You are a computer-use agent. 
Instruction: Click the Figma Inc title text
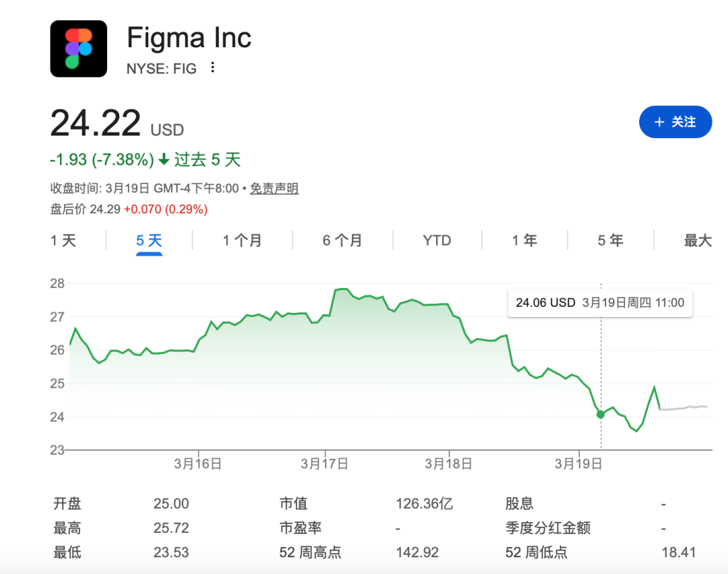[189, 37]
